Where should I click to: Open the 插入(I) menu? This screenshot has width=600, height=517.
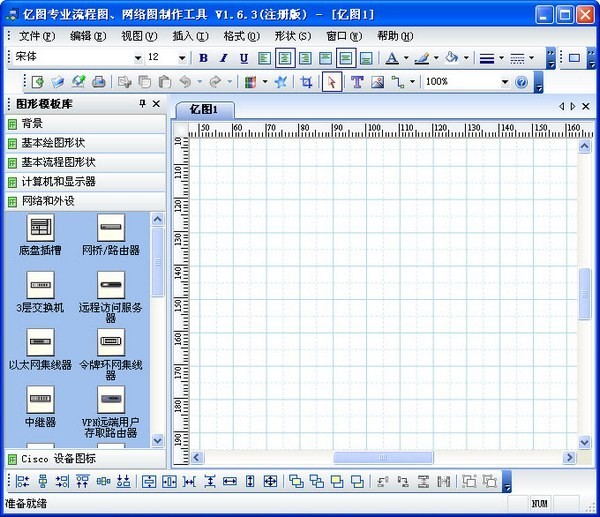click(190, 36)
